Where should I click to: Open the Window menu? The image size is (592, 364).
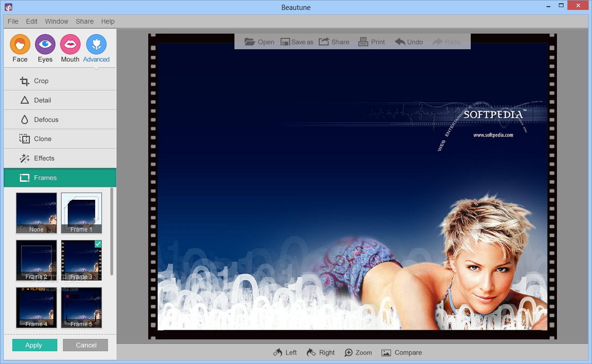(56, 21)
